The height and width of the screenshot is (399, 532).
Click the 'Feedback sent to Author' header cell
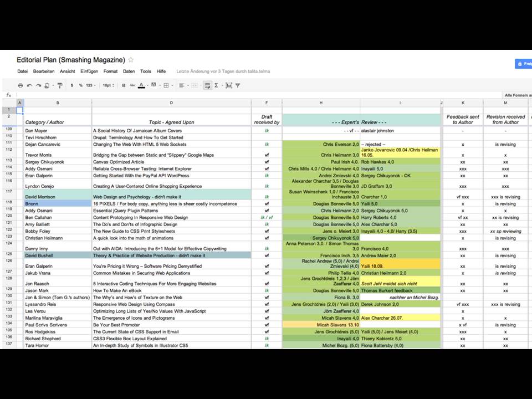pos(463,120)
